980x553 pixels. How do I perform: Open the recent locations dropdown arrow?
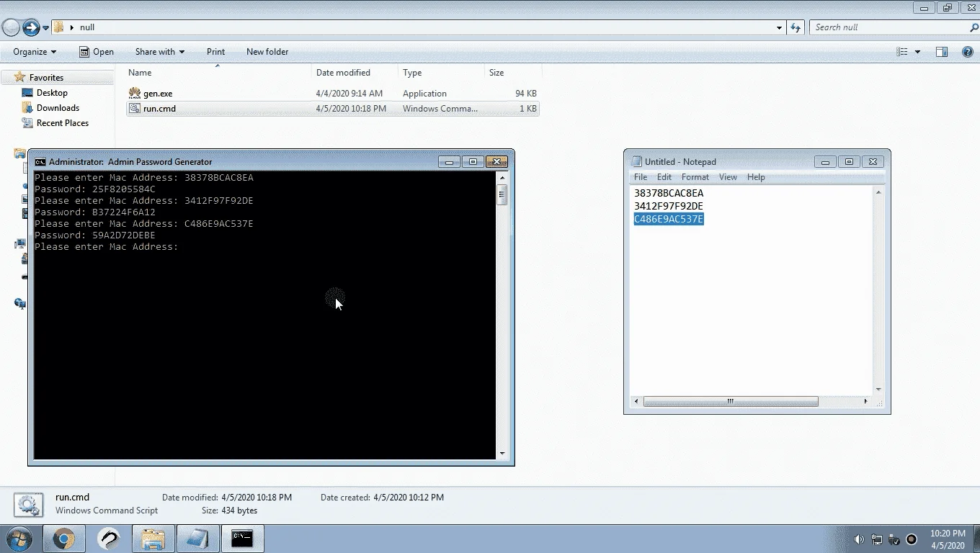46,28
